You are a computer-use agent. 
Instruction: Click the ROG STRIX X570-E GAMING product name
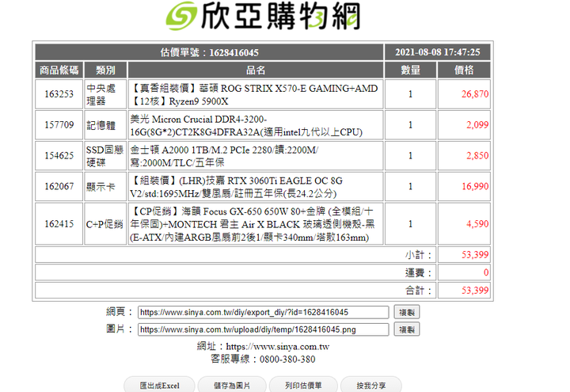256,94
